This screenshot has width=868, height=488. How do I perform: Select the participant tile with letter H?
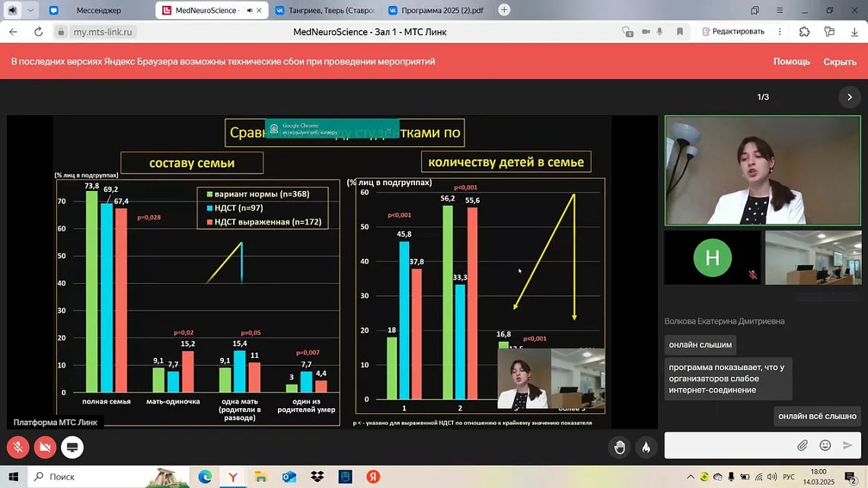pos(713,258)
